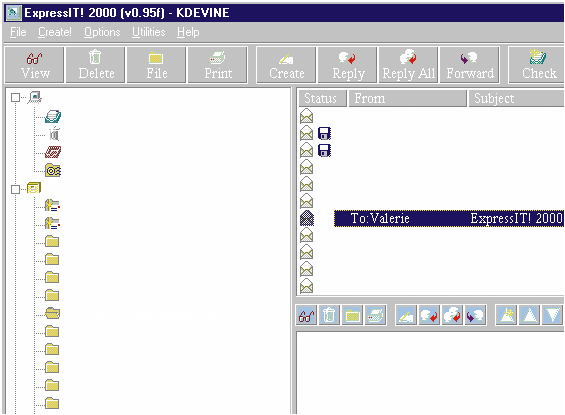The image size is (565, 415).
Task: Select the down triangle next message icon
Action: [552, 315]
